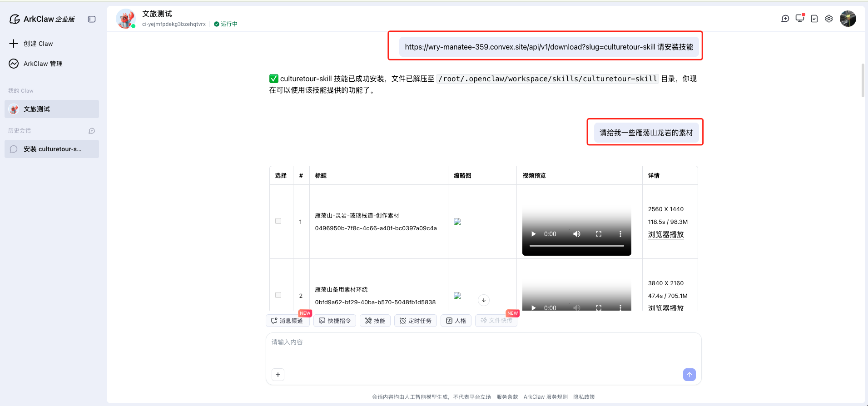This screenshot has width=868, height=406.
Task: Click the 视频预览 column header
Action: pyautogui.click(x=534, y=176)
